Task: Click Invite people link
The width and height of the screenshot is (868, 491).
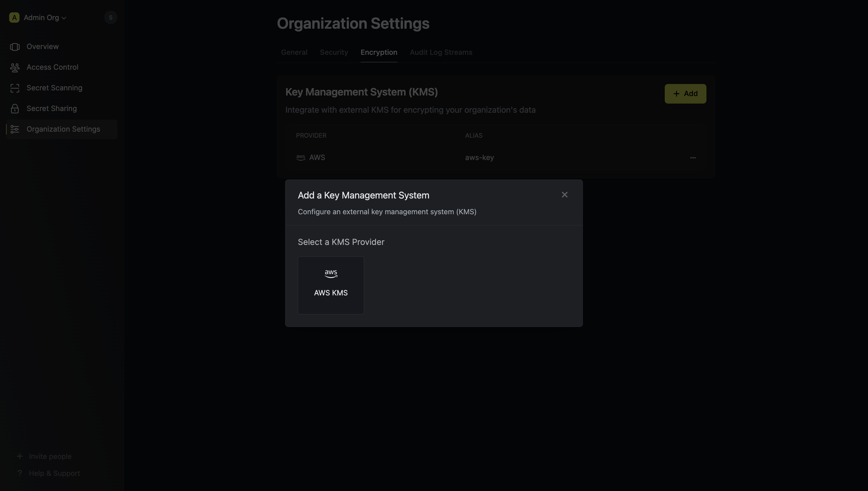Action: coord(50,456)
